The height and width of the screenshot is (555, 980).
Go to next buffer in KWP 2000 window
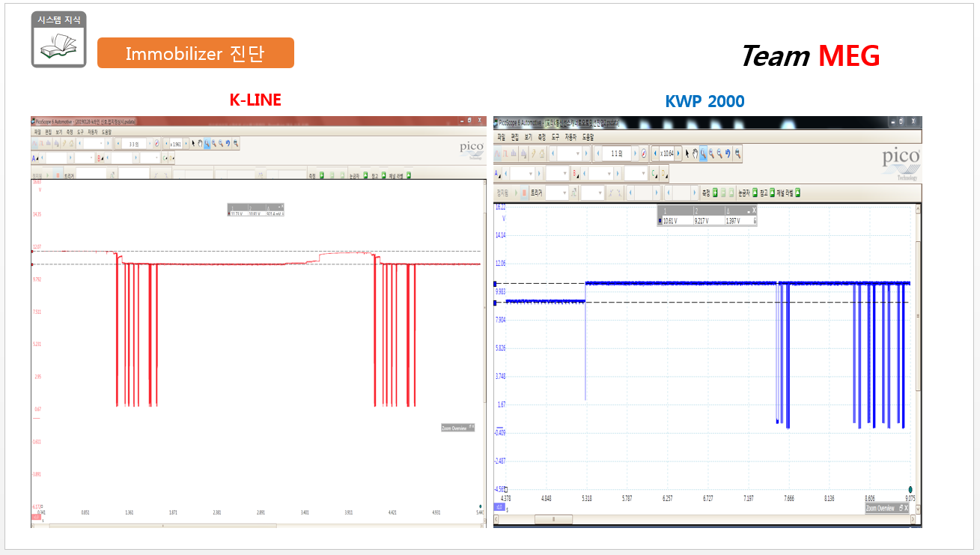tap(635, 154)
